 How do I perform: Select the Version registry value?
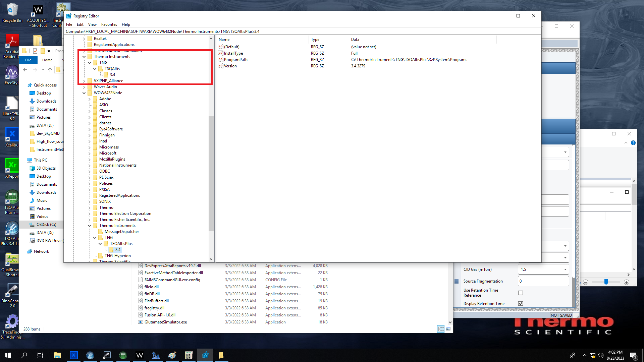tap(230, 66)
